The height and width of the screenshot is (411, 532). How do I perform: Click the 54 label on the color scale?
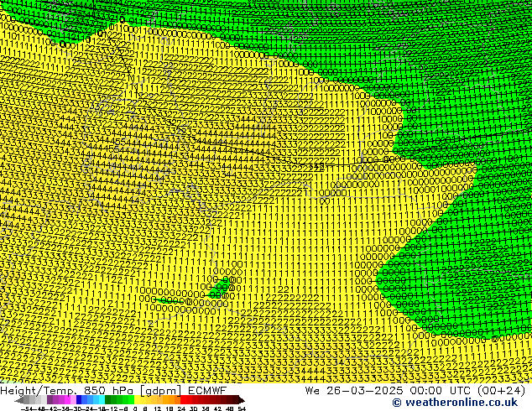[x=242, y=408]
